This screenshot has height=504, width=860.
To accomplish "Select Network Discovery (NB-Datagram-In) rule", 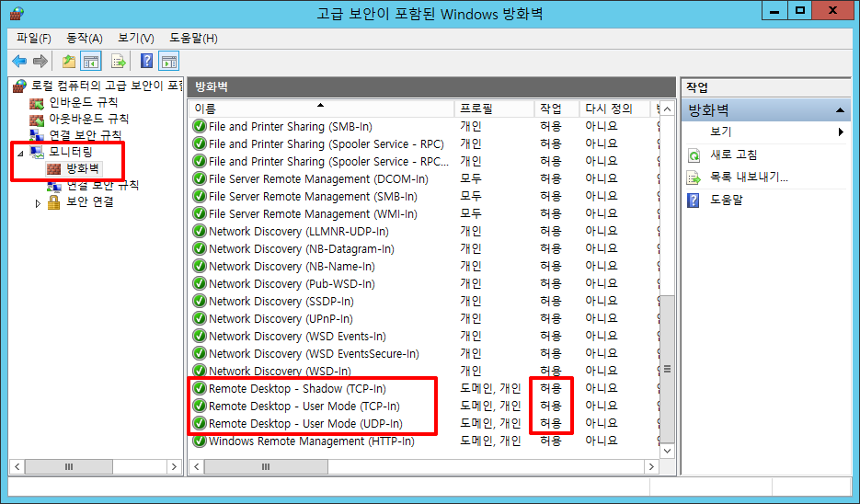I will [x=301, y=249].
